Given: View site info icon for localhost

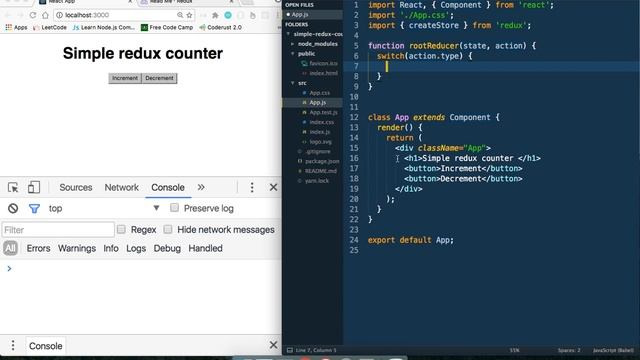Looking at the screenshot, I should point(59,15).
